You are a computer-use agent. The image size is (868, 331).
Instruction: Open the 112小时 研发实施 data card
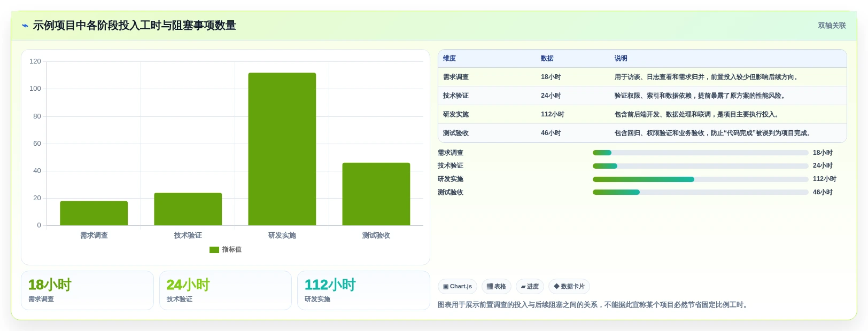click(x=363, y=290)
